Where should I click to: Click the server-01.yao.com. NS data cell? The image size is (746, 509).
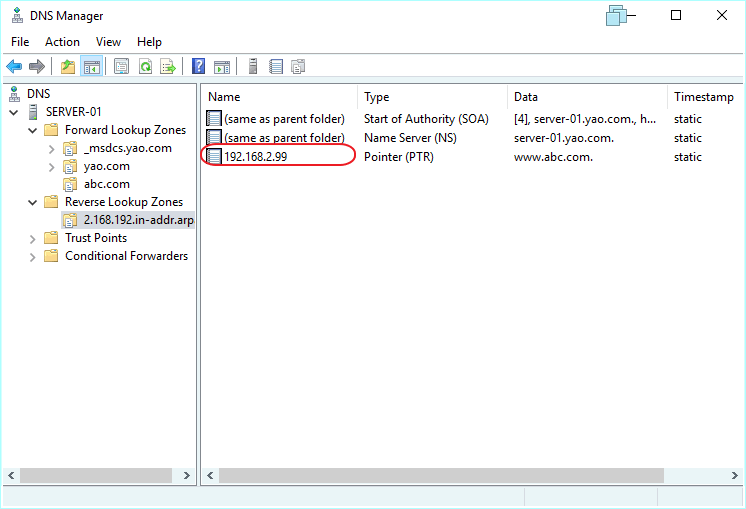[x=564, y=137]
